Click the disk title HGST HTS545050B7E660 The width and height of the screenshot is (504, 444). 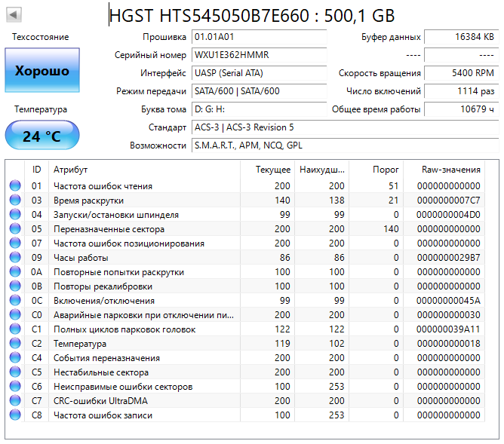(252, 15)
